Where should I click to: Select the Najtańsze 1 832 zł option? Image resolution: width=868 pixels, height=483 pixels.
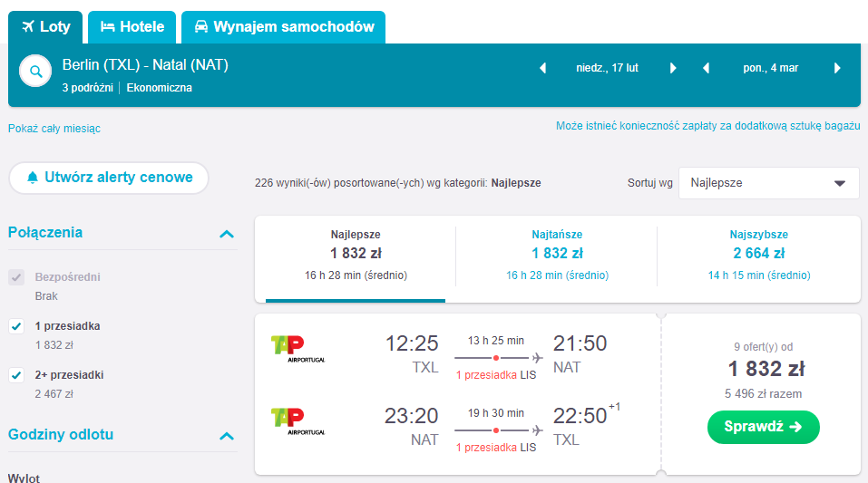click(x=557, y=255)
